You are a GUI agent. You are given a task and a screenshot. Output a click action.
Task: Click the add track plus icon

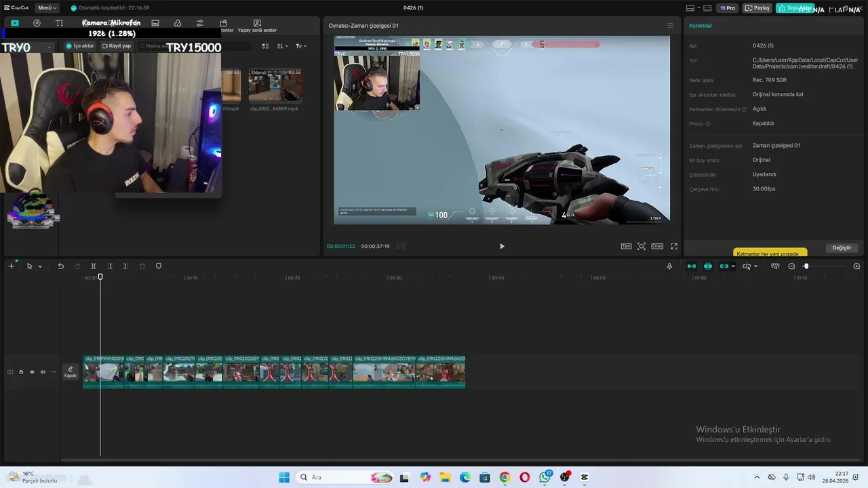tap(11, 266)
